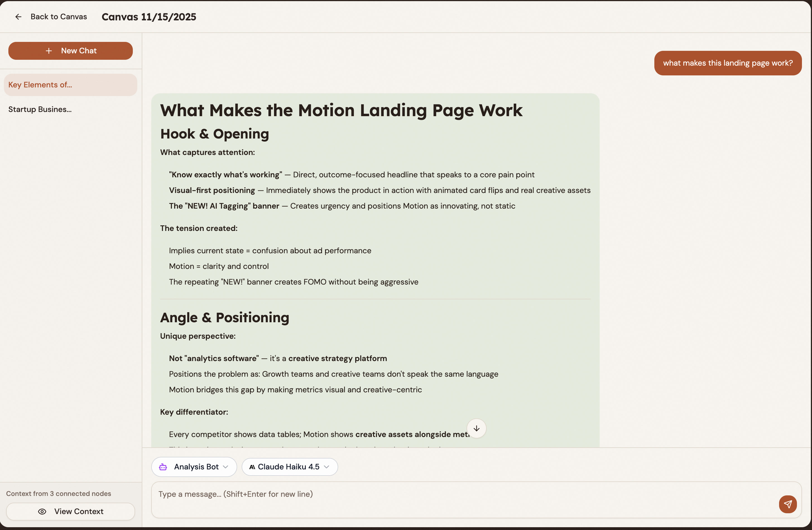The height and width of the screenshot is (530, 812).
Task: Click the New Chat button
Action: pyautogui.click(x=70, y=51)
